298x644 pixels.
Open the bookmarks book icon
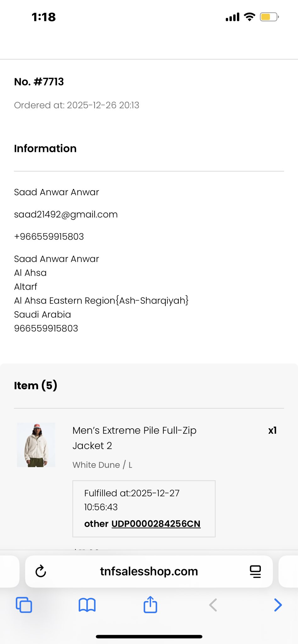click(x=87, y=605)
